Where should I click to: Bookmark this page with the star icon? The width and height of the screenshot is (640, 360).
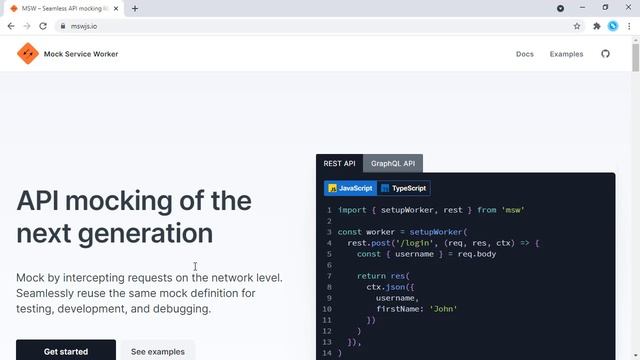pos(577,26)
